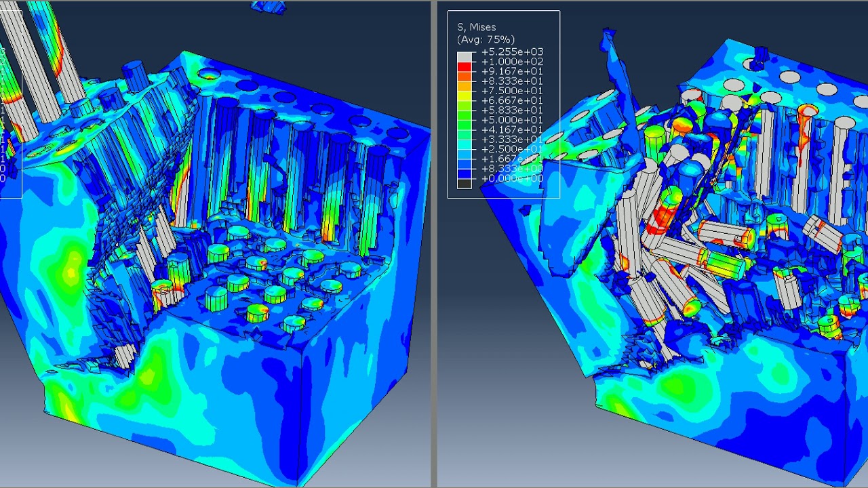The height and width of the screenshot is (488, 868).
Task: Click the '(Avg: 75%)' legend text
Action: (x=486, y=39)
